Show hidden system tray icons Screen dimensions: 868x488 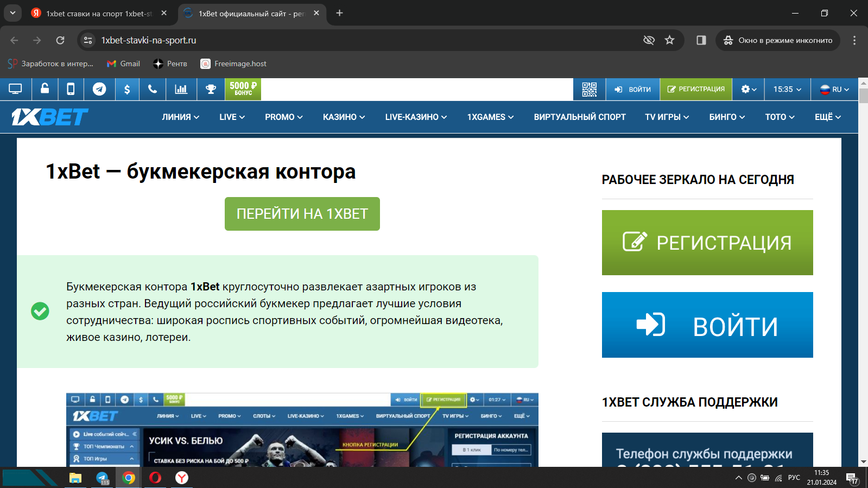(738, 478)
